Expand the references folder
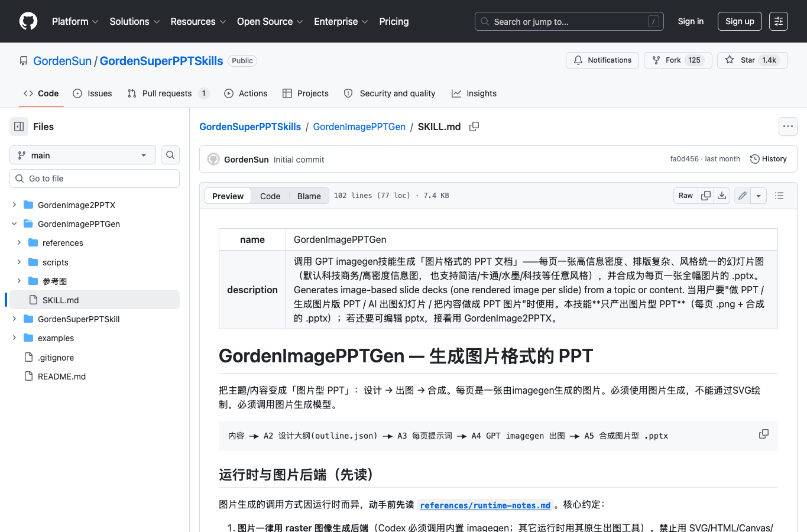807x532 pixels. (x=19, y=242)
